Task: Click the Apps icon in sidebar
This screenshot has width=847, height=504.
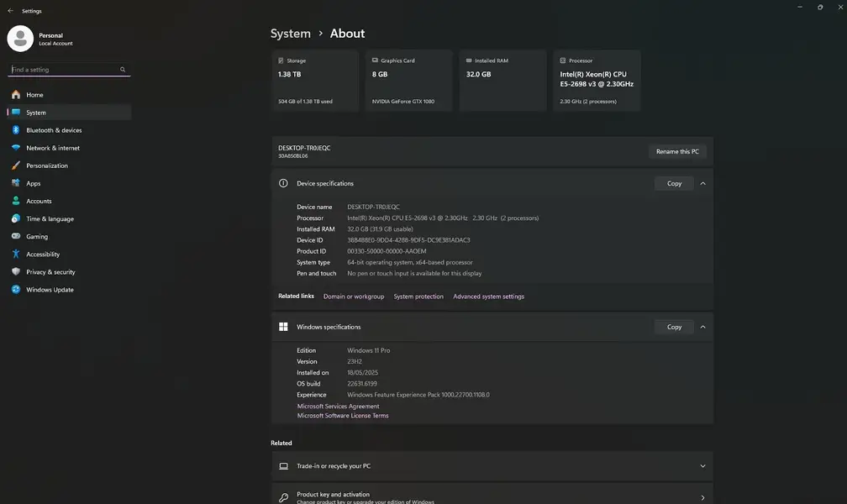Action: [x=16, y=183]
